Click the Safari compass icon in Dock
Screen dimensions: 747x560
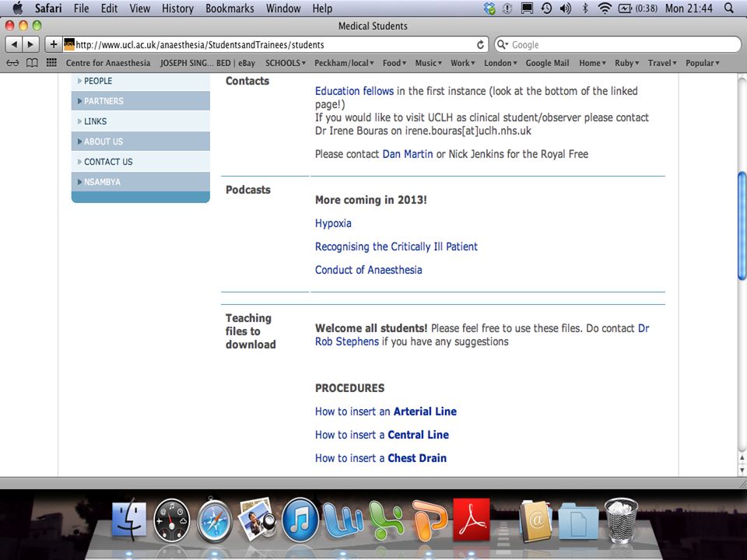point(215,520)
